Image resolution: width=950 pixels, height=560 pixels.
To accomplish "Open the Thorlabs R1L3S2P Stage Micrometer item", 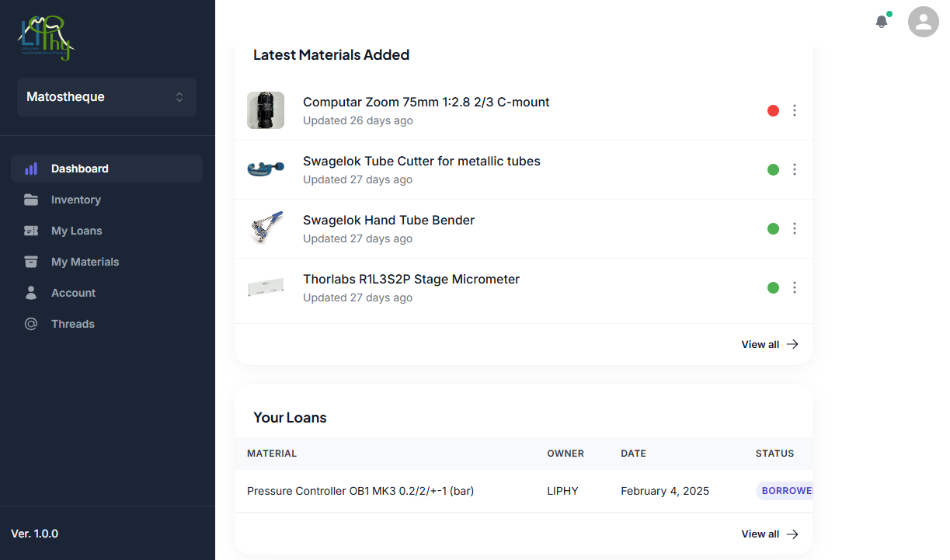I will click(411, 280).
